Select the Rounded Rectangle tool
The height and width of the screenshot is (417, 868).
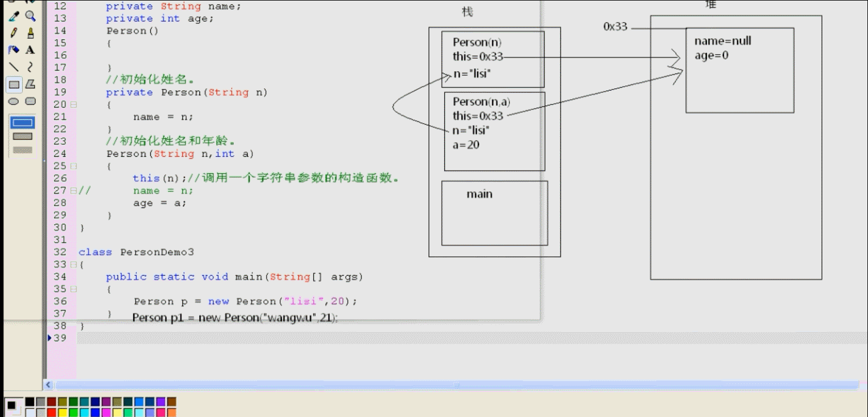30,101
